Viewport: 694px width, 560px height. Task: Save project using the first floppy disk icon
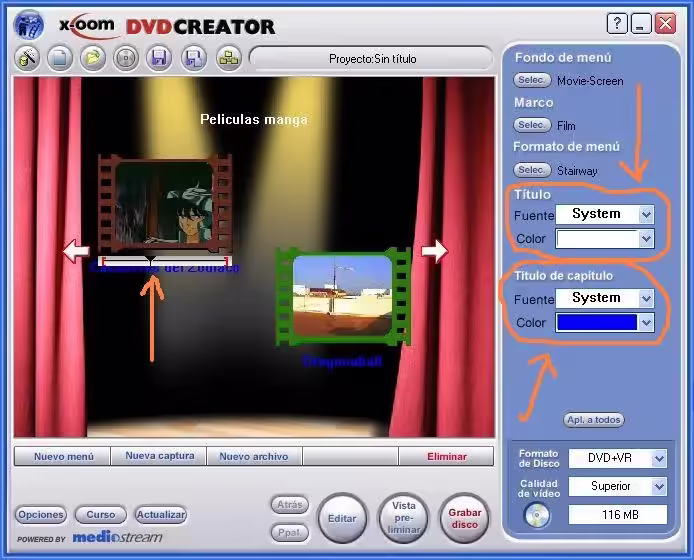(159, 58)
